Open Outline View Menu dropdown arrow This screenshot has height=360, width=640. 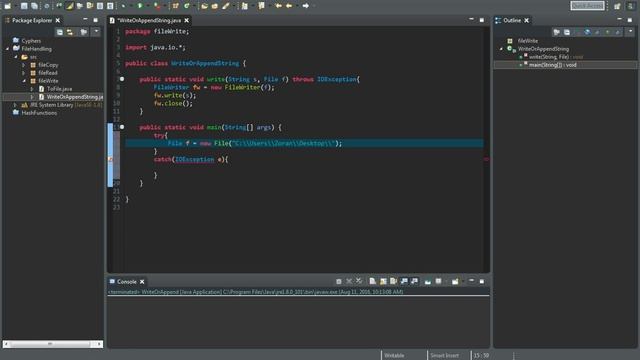click(631, 32)
